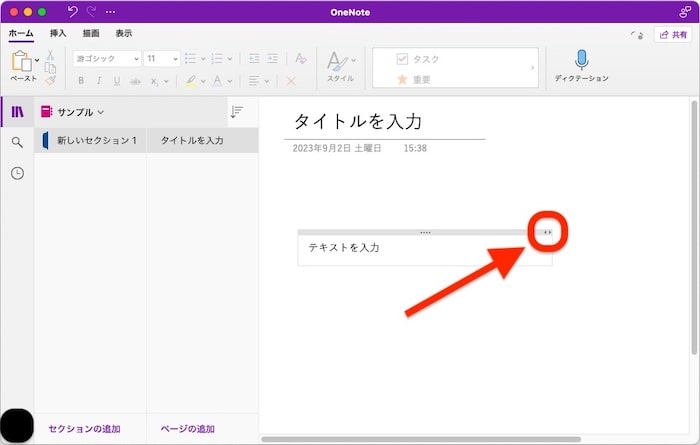Screen dimensions: 700x445
Task: Expand the tags gallery arrow
Action: (532, 68)
